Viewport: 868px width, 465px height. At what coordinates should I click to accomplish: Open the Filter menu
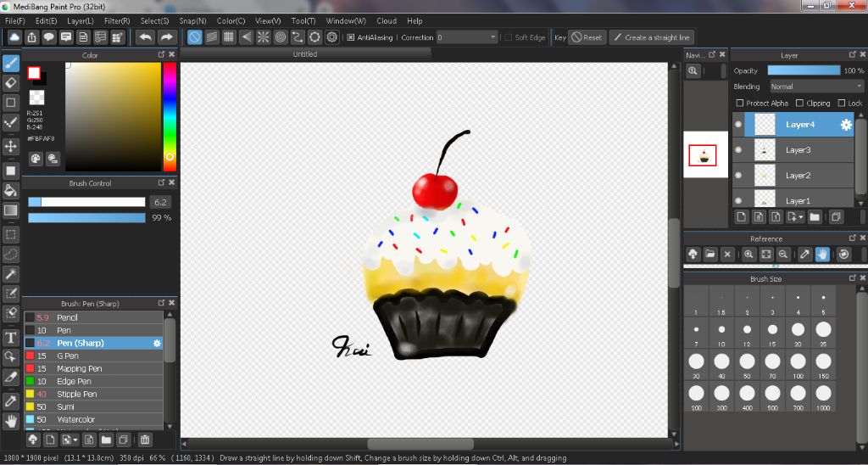point(117,20)
